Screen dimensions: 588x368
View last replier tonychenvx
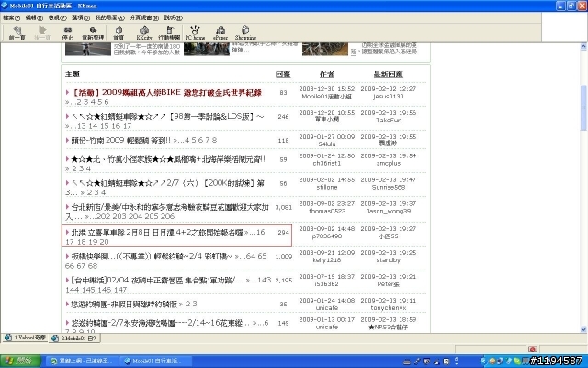(388, 308)
